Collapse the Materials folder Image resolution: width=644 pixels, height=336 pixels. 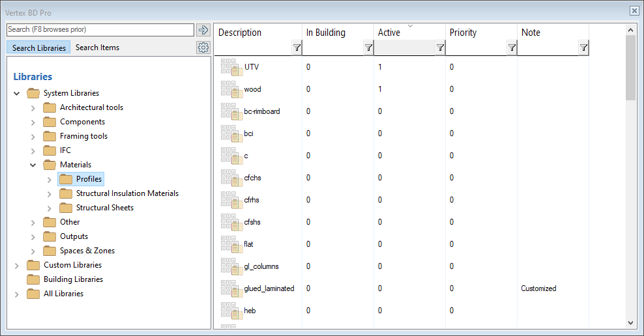click(x=33, y=165)
